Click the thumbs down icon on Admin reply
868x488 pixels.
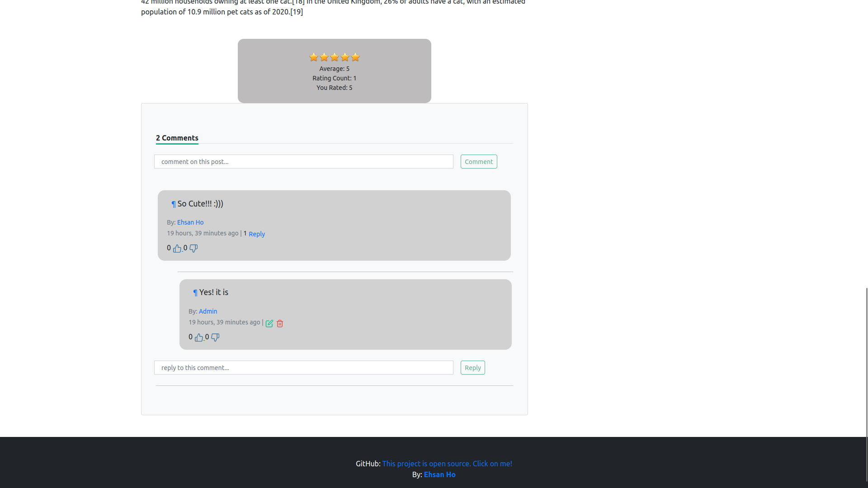click(x=215, y=337)
